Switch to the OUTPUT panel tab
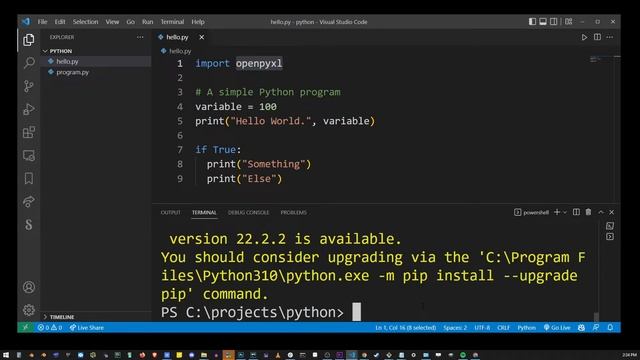The width and height of the screenshot is (640, 360). click(x=170, y=212)
